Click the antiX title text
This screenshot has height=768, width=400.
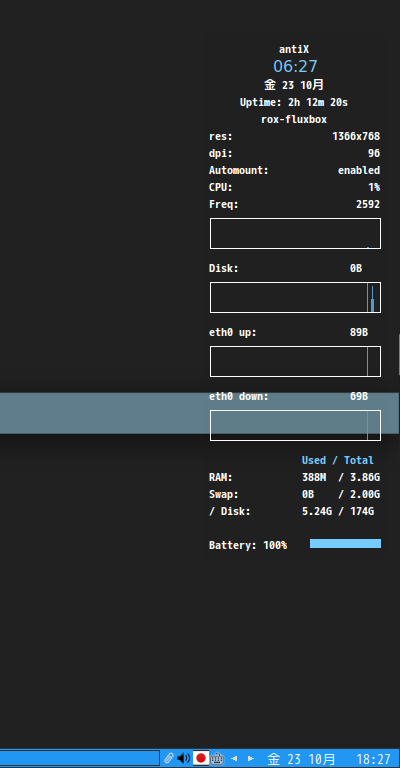294,49
